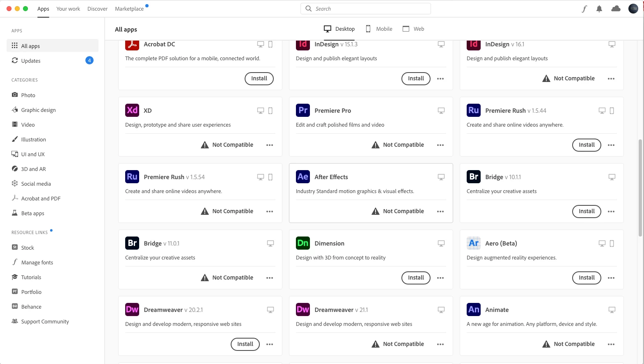The image size is (644, 364).
Task: Open Tutorials resource link
Action: point(53,277)
